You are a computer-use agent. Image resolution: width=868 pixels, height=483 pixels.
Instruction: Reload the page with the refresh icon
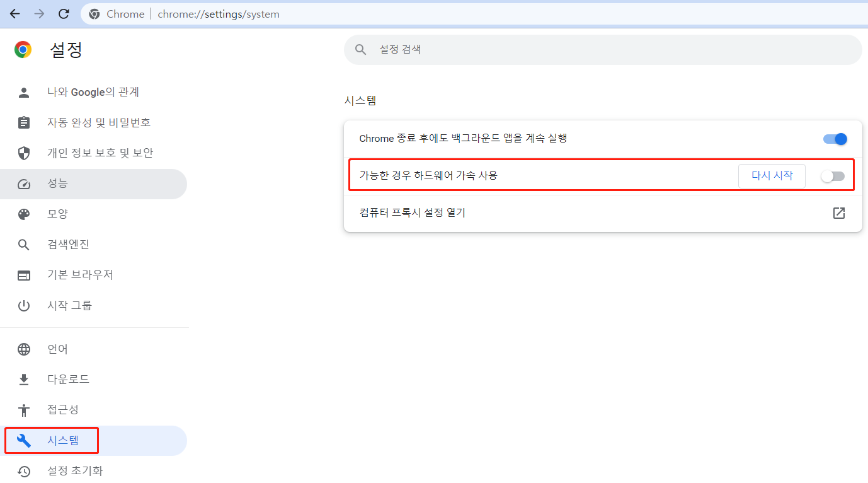pyautogui.click(x=63, y=13)
